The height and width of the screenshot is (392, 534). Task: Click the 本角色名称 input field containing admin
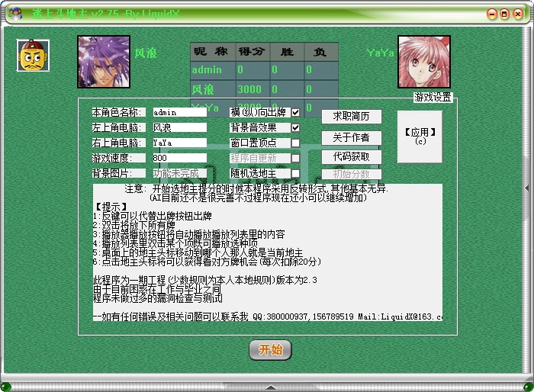(179, 112)
